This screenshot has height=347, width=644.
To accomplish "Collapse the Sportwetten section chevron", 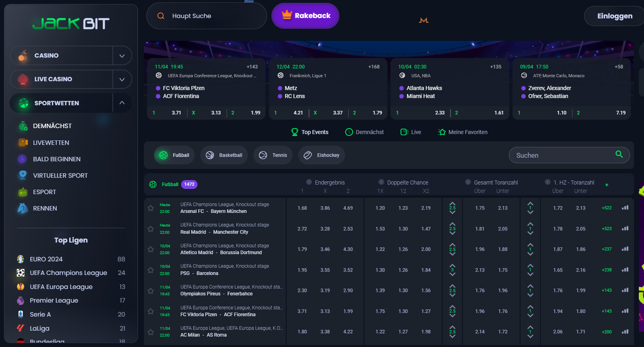I will pyautogui.click(x=122, y=103).
